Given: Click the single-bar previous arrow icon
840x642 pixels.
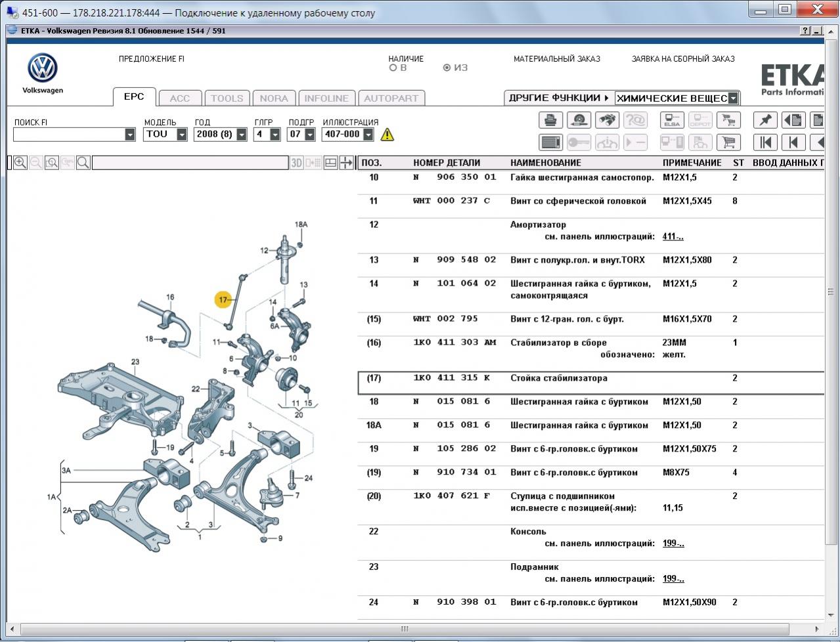Looking at the screenshot, I should click(793, 142).
